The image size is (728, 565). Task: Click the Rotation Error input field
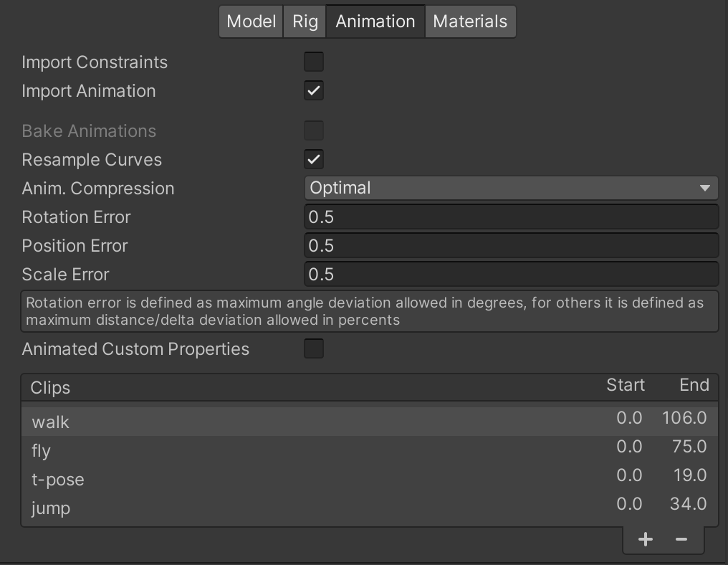511,217
